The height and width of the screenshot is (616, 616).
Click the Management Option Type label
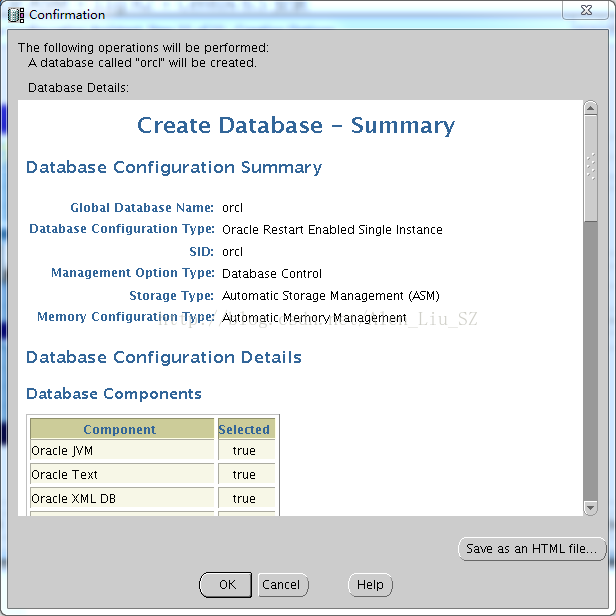[133, 273]
